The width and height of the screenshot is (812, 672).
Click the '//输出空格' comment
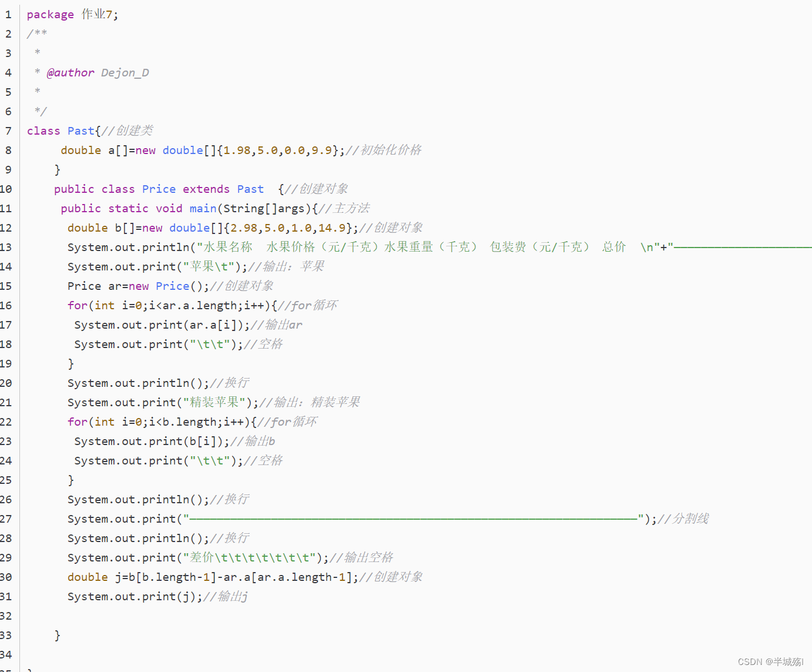361,557
